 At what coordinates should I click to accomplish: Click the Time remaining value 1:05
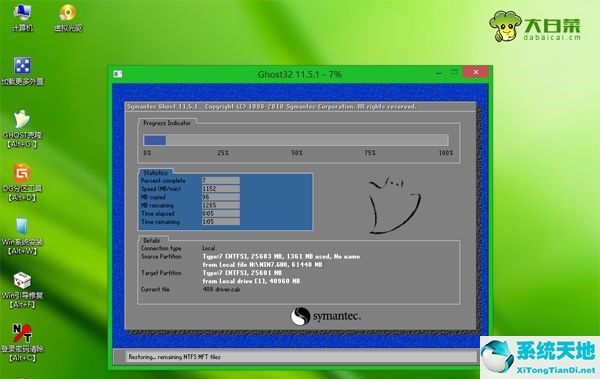pyautogui.click(x=221, y=222)
